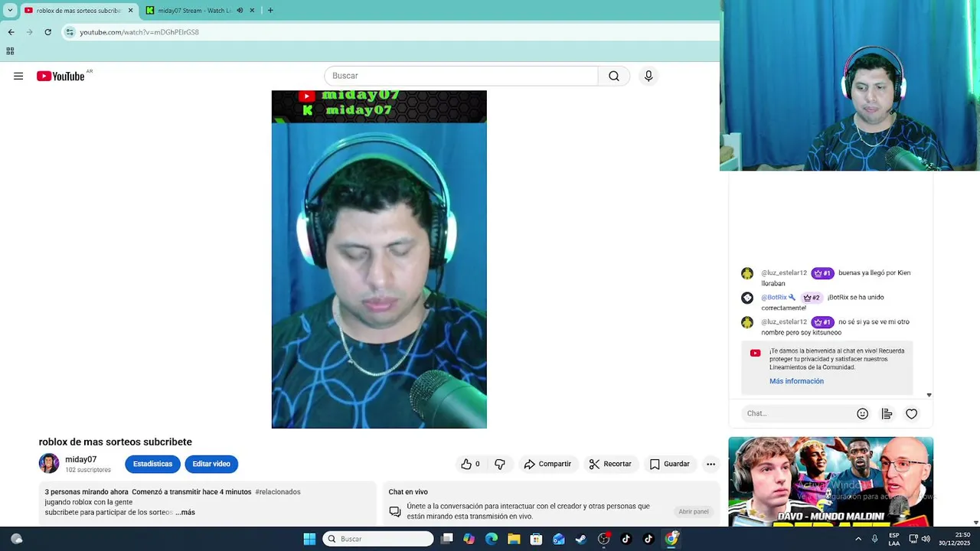The image size is (980, 551).
Task: Go to YouTube home via the logo
Action: (60, 76)
